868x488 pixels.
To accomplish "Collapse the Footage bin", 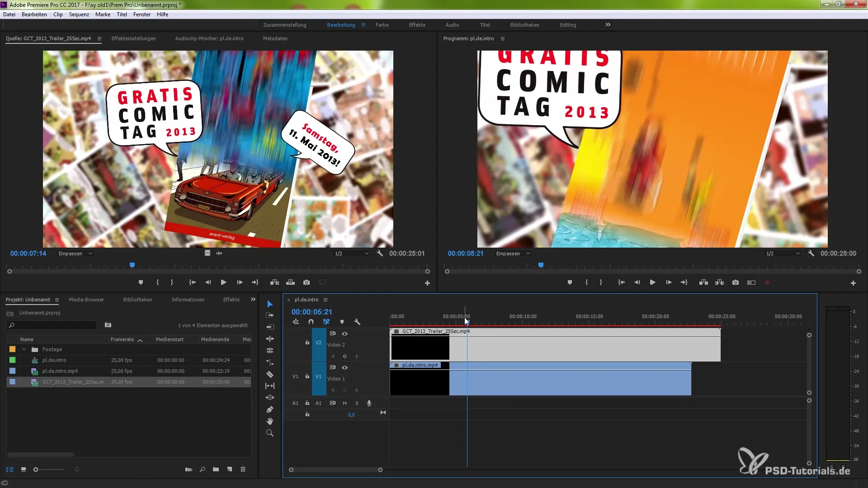I will (24, 349).
